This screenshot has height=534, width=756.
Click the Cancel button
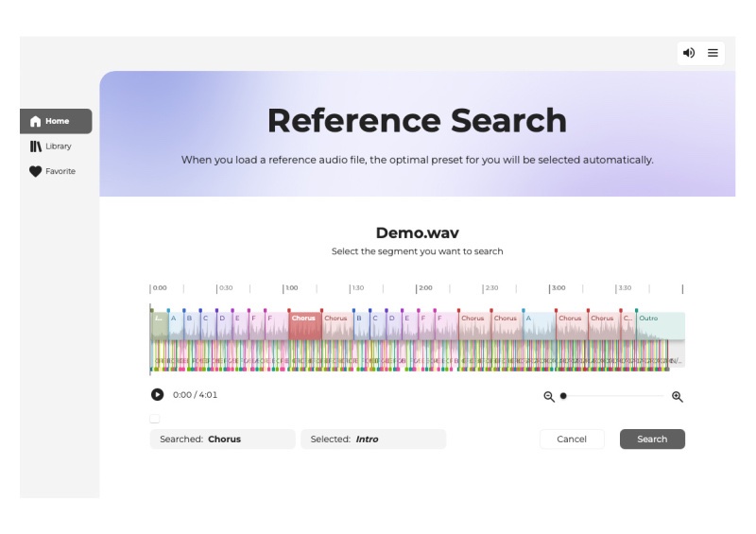(x=572, y=439)
